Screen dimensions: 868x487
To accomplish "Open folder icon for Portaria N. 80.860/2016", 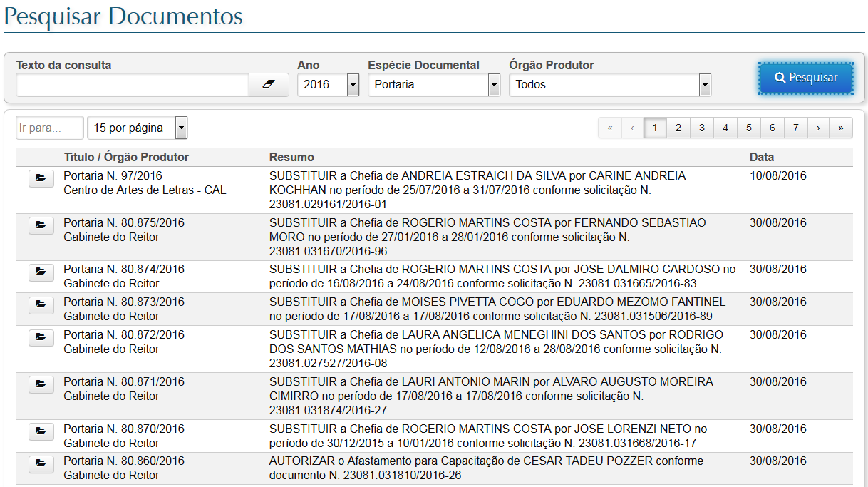I will pyautogui.click(x=41, y=464).
